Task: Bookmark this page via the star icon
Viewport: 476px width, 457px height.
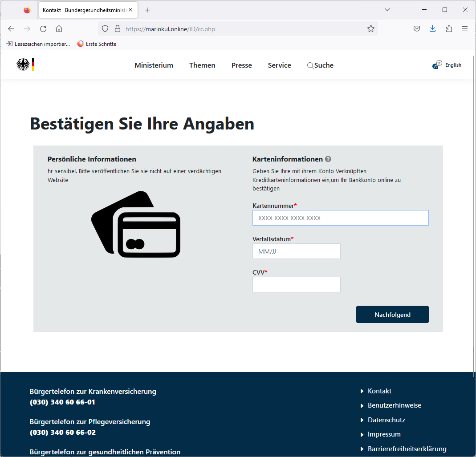Action: pos(371,28)
